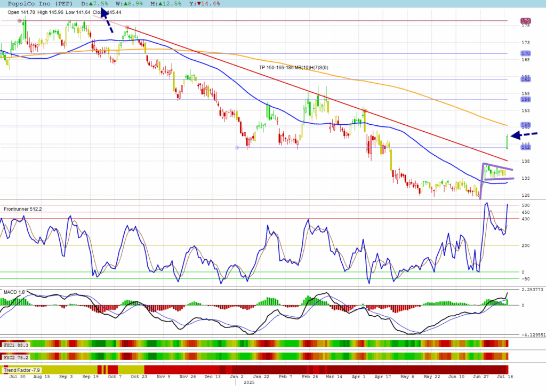Viewport: 546px width, 392px height.
Task: Click the Dec 13 date label
Action: coord(212,377)
